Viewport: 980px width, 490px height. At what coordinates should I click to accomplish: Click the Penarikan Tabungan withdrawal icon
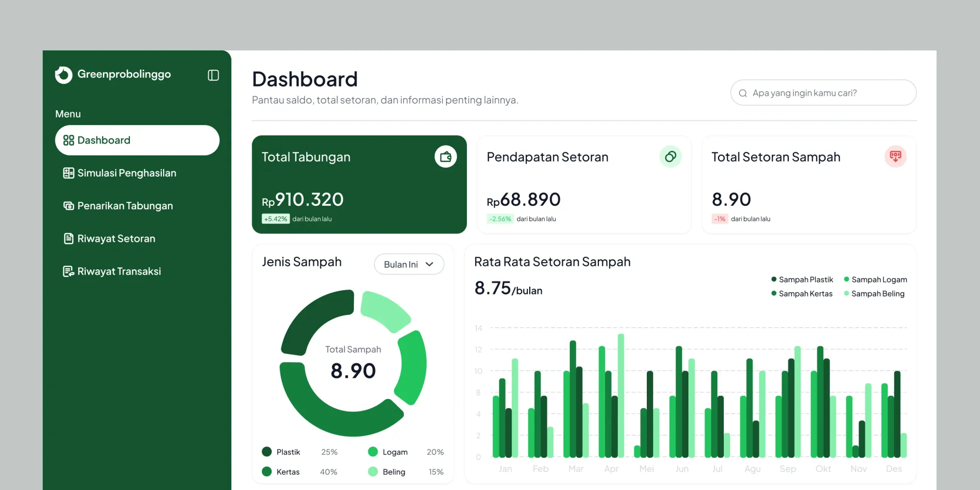(x=69, y=206)
